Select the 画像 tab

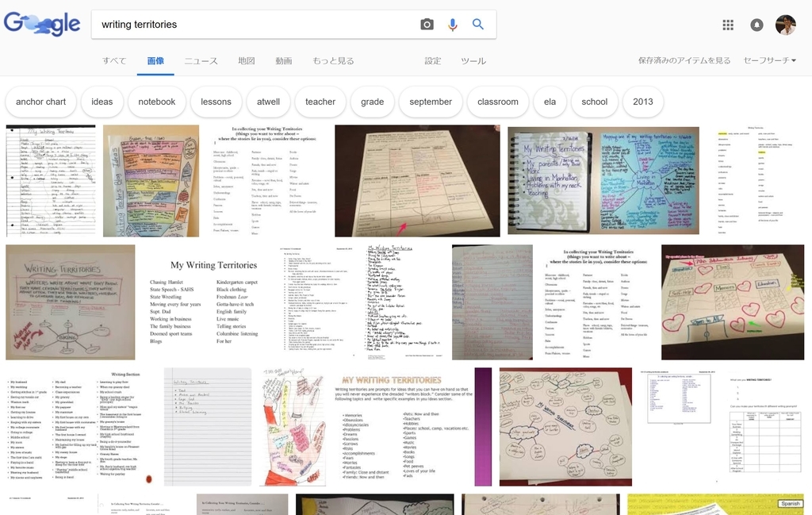(x=155, y=60)
